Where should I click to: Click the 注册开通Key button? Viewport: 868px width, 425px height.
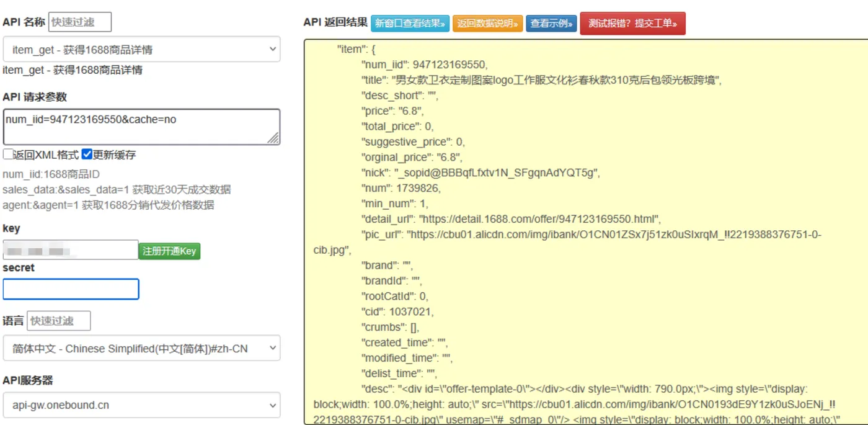169,251
